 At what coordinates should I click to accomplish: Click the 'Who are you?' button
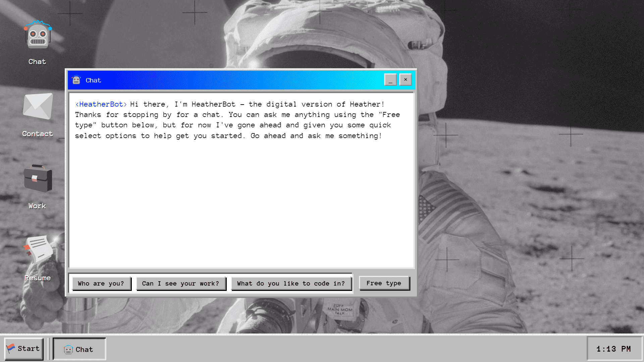(x=101, y=283)
